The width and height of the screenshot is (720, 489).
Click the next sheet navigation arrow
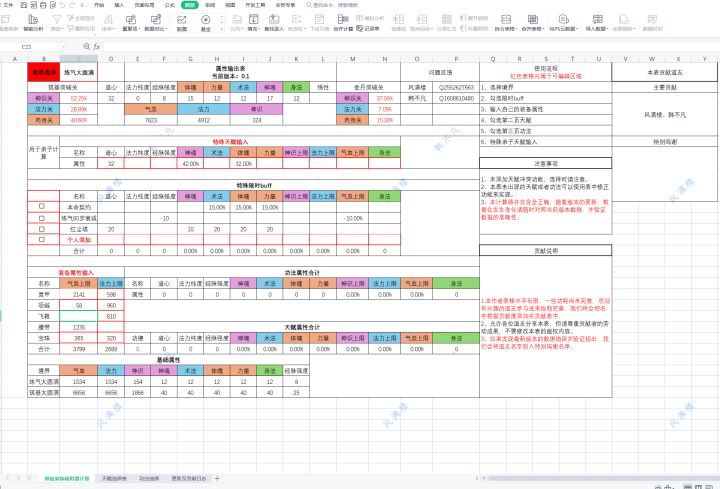18,478
